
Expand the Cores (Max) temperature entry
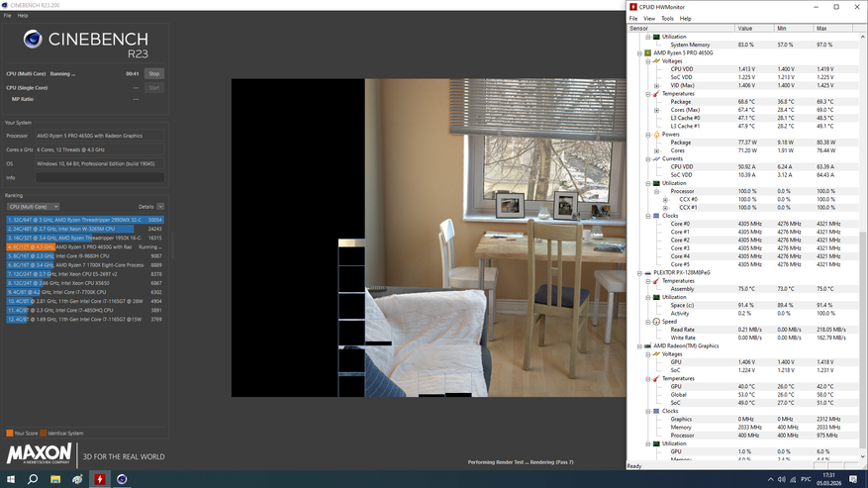coord(656,110)
